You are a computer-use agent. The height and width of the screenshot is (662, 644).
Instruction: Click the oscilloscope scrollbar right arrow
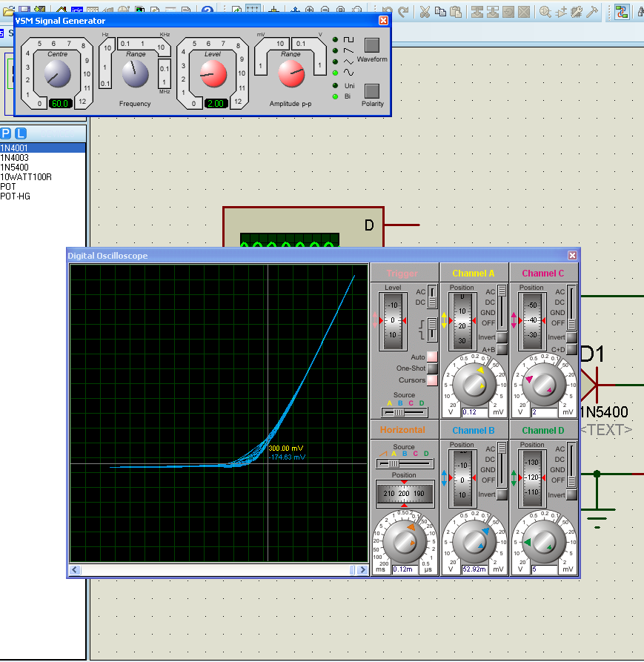tap(362, 570)
